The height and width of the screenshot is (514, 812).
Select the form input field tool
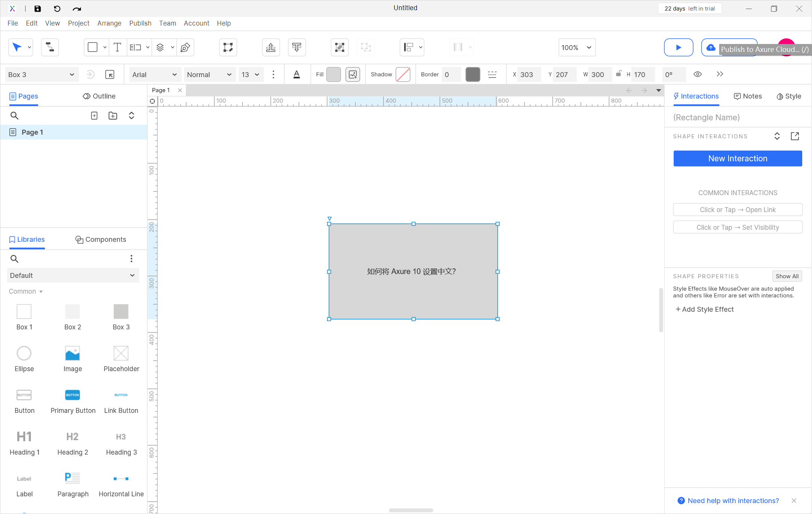[135, 47]
